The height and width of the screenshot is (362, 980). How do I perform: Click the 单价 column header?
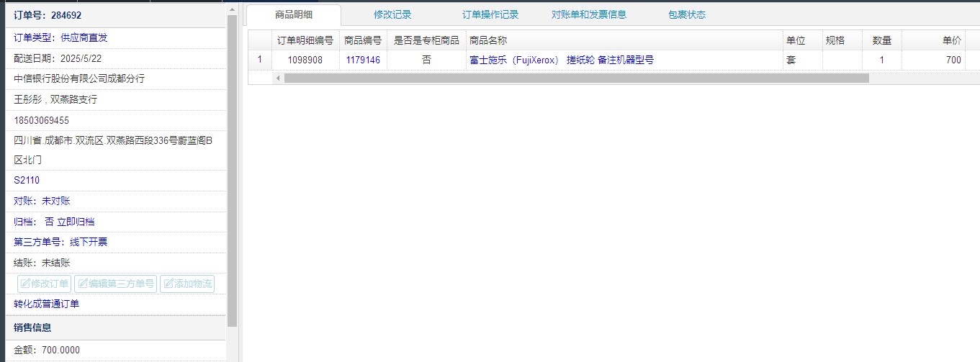933,40
